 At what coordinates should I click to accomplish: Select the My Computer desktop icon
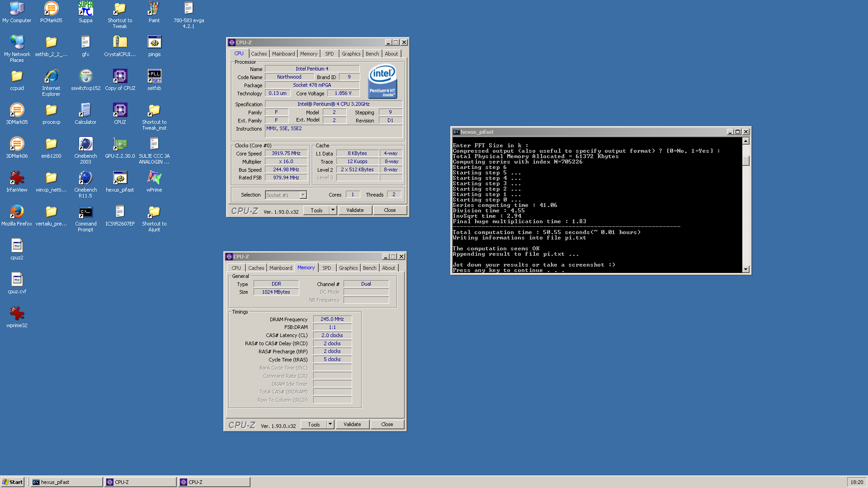pyautogui.click(x=17, y=8)
